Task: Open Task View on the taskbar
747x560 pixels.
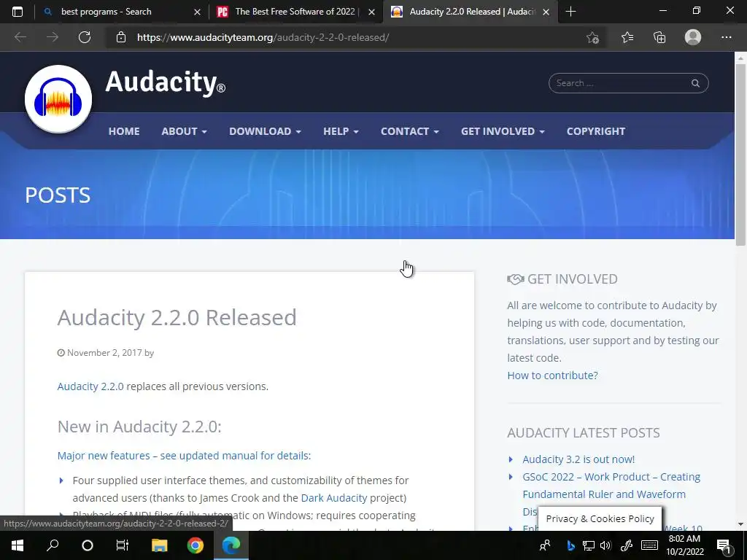Action: coord(123,545)
